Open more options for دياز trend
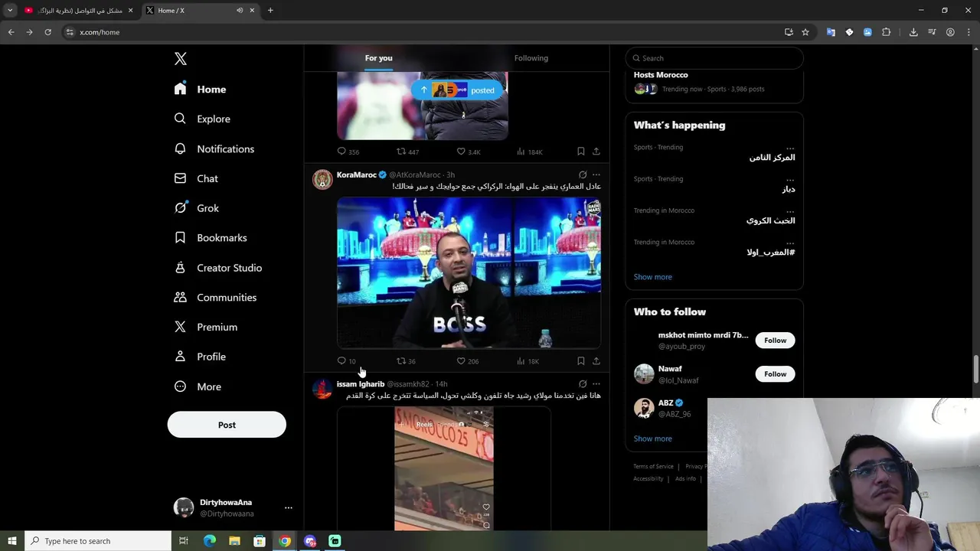 (x=789, y=179)
